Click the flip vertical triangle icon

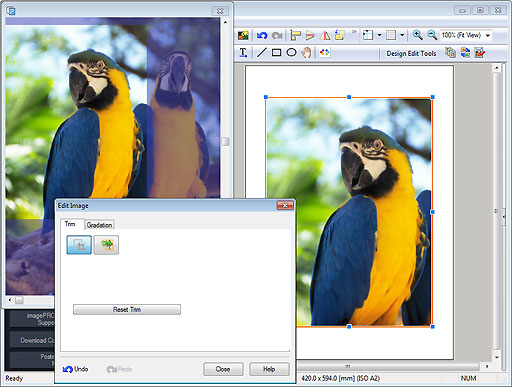310,35
